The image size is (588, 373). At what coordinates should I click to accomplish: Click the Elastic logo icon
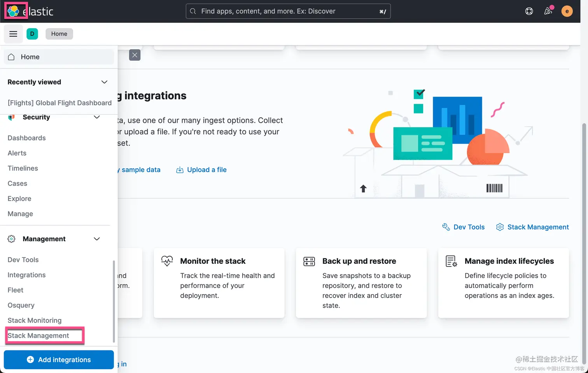click(13, 11)
